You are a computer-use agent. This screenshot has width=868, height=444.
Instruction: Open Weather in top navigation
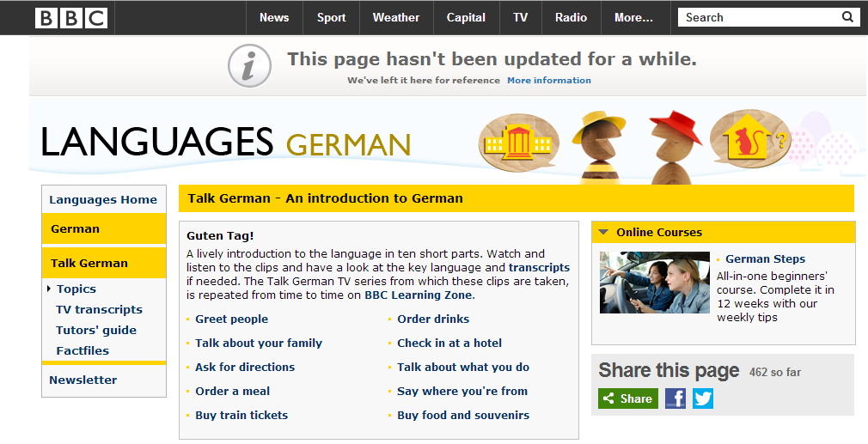click(x=396, y=18)
